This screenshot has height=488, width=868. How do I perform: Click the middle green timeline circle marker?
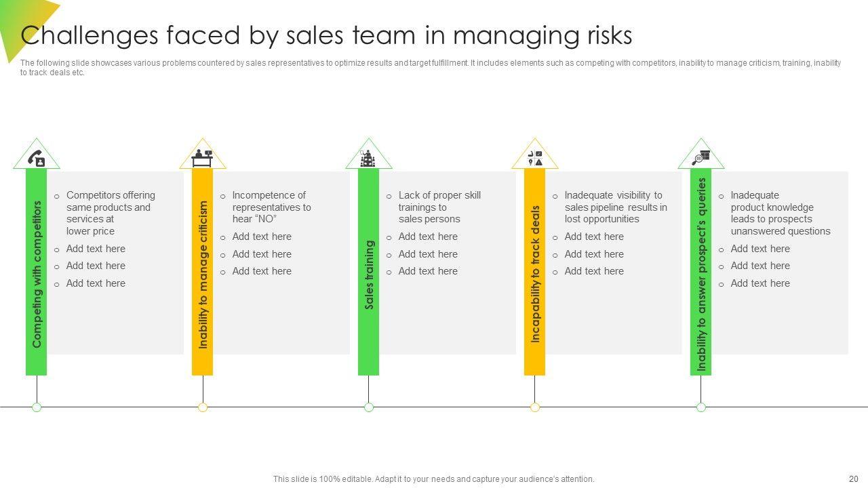tap(369, 407)
